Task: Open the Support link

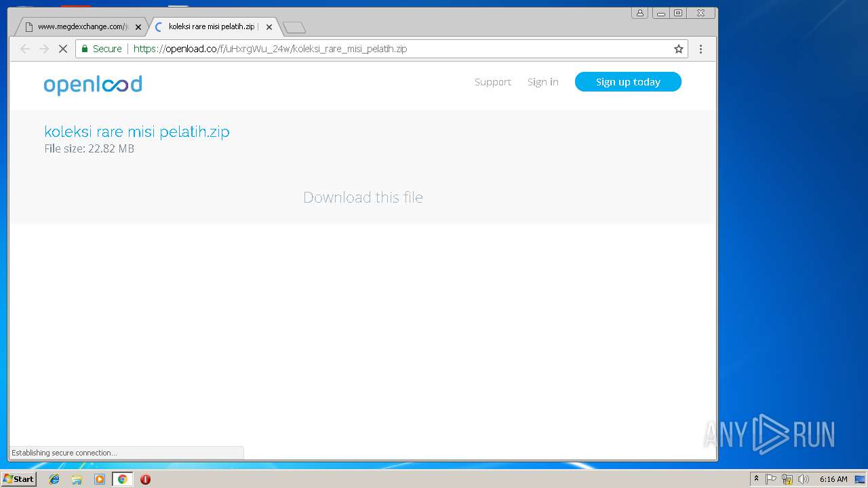Action: [x=493, y=82]
